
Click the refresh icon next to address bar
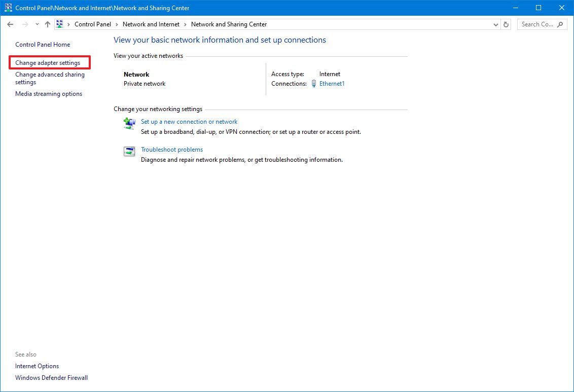click(506, 24)
